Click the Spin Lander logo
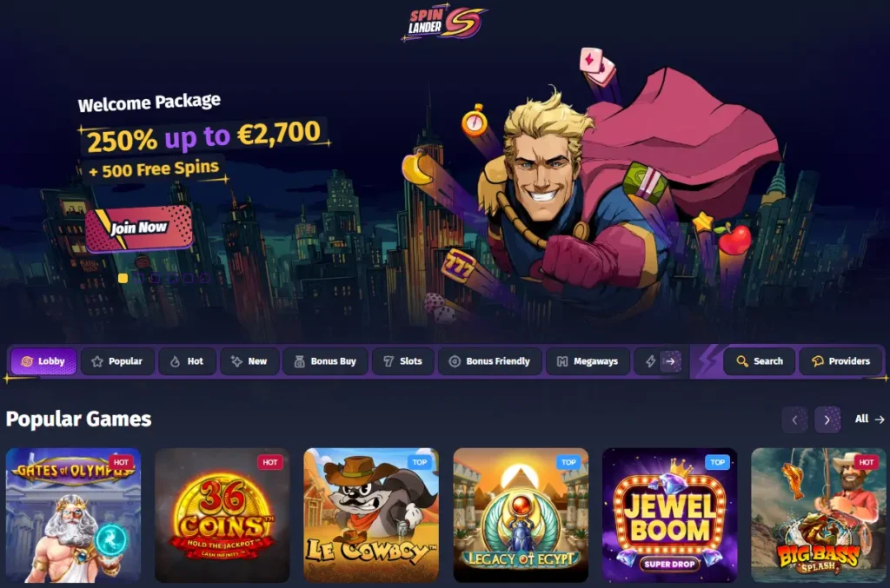Viewport: 890px width, 588px height. click(443, 23)
